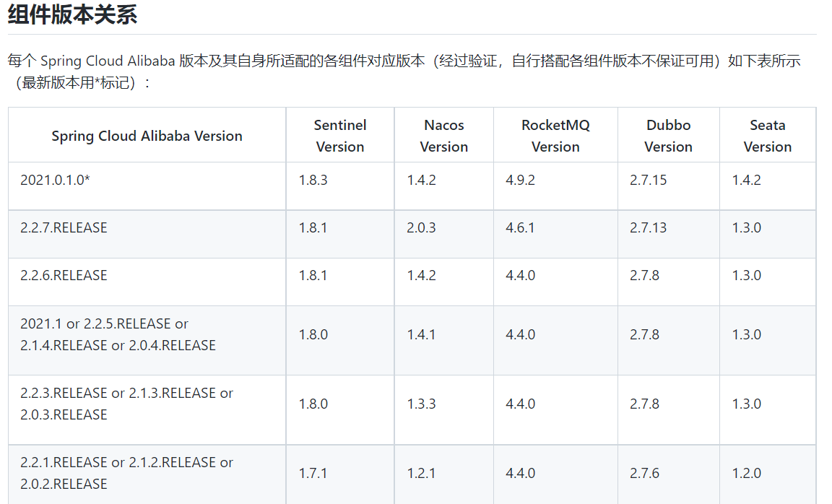The width and height of the screenshot is (832, 504).
Task: Click Seata value 1.2.0
Action: [x=747, y=473]
